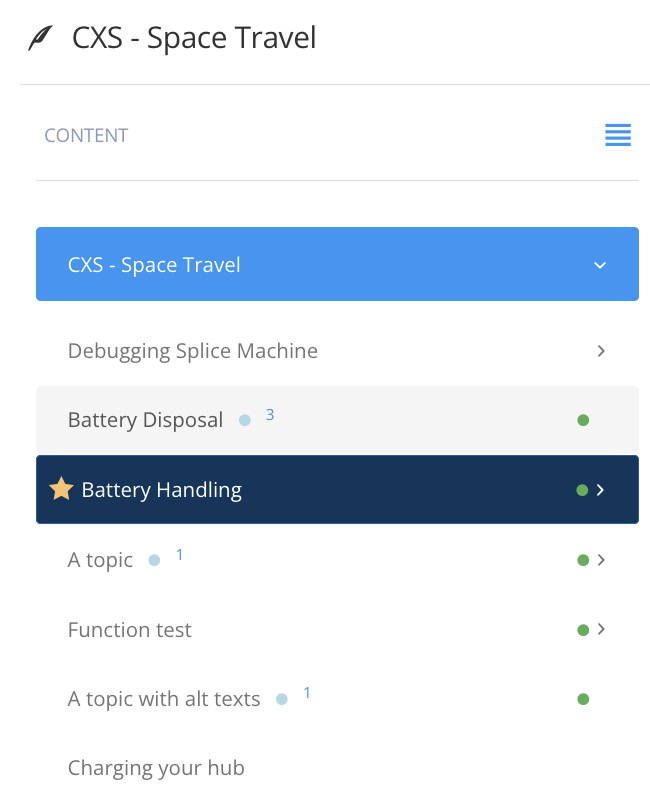Select the comment badge on A topic with alt texts
The image size is (650, 802).
[282, 699]
